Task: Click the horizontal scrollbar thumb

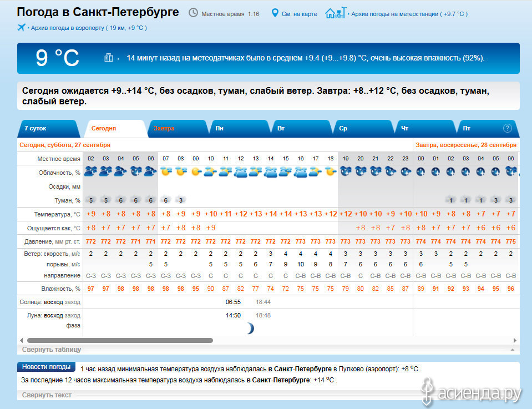Action: [120, 340]
